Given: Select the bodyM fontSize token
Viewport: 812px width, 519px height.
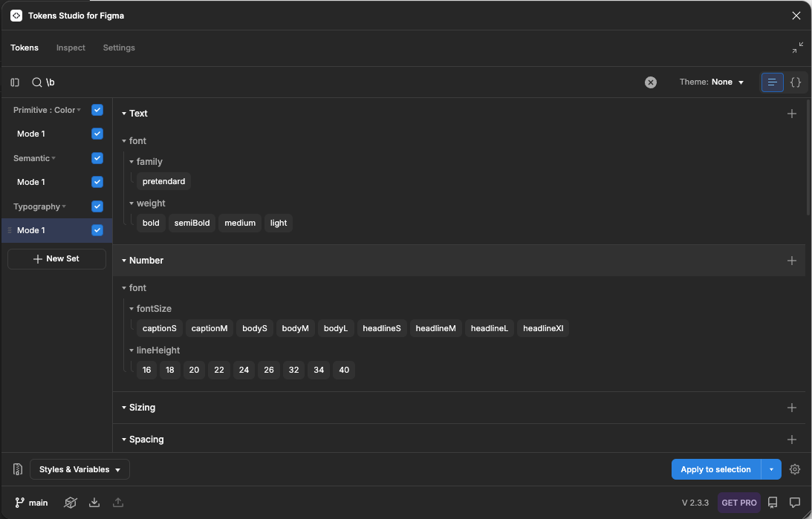Looking at the screenshot, I should (295, 328).
